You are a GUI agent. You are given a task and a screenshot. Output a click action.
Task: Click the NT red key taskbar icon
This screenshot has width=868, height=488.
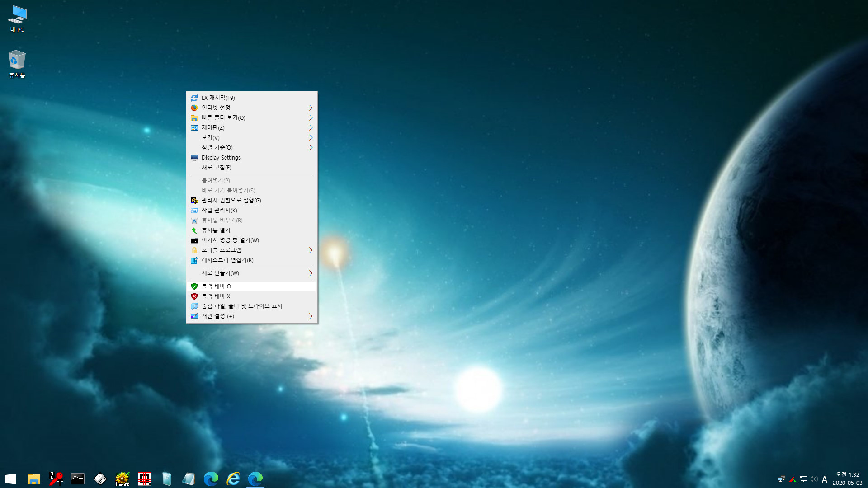56,479
